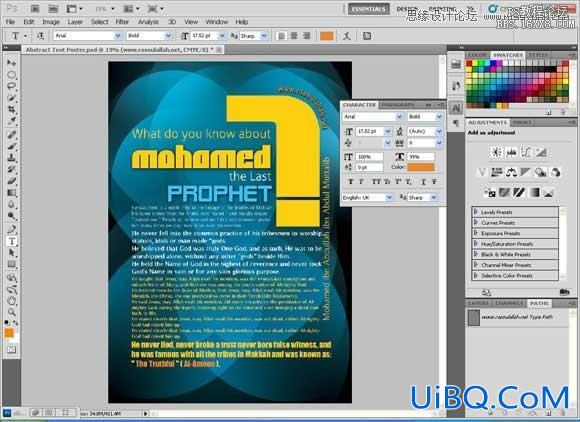Screen dimensions: 580x422
Task: Open the Window menu
Action: tap(217, 22)
